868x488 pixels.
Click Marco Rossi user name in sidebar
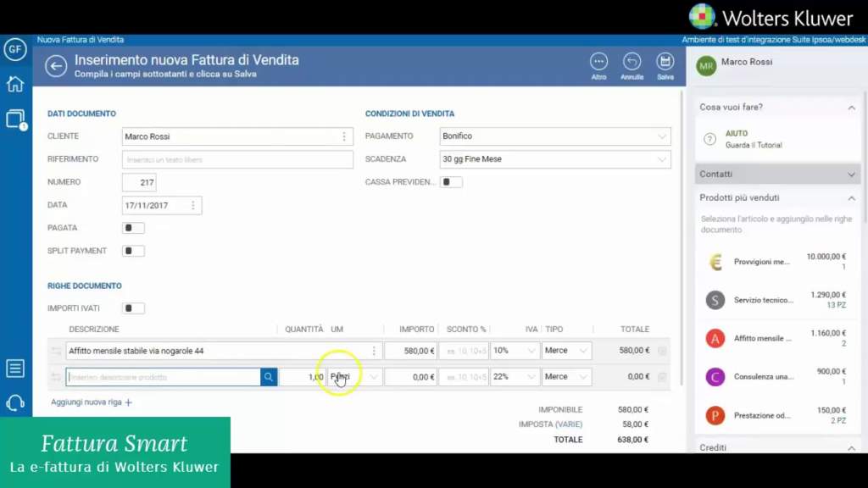[x=746, y=62]
